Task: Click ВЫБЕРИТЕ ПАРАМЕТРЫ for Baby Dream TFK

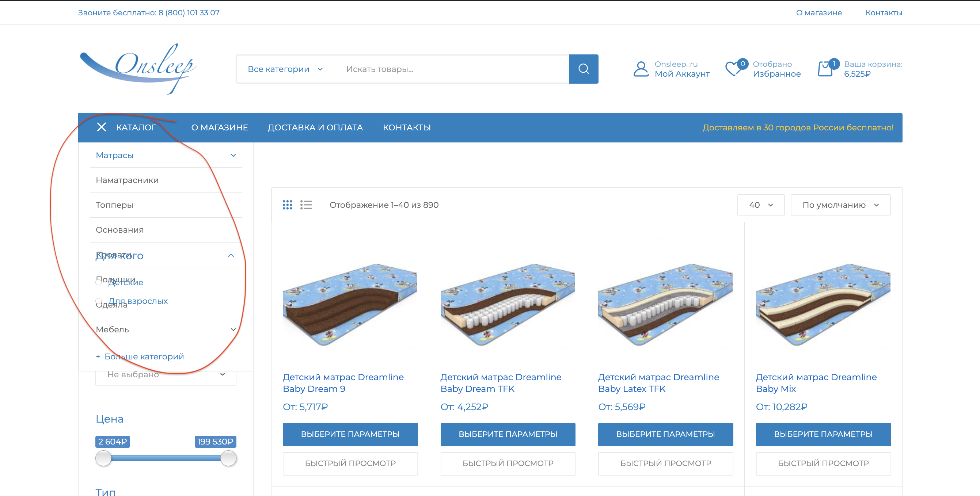Action: (x=508, y=434)
